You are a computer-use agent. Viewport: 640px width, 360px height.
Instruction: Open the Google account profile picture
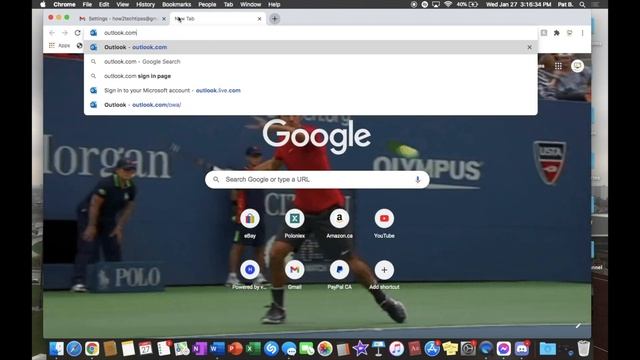pyautogui.click(x=577, y=66)
